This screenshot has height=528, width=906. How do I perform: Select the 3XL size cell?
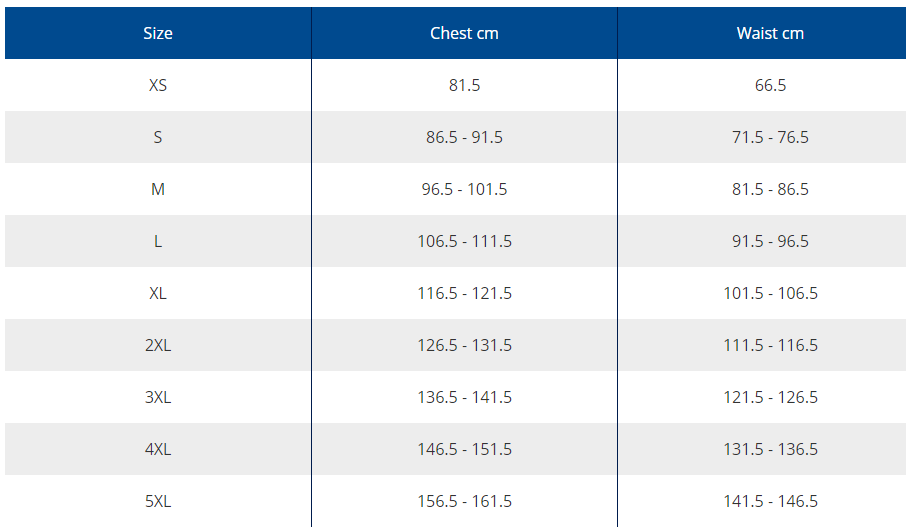[158, 397]
